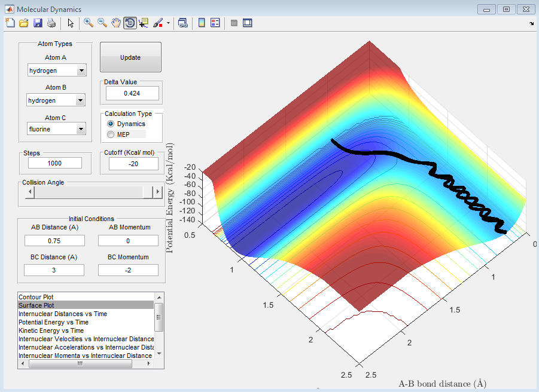Select the MEP calculation type

(x=110, y=134)
